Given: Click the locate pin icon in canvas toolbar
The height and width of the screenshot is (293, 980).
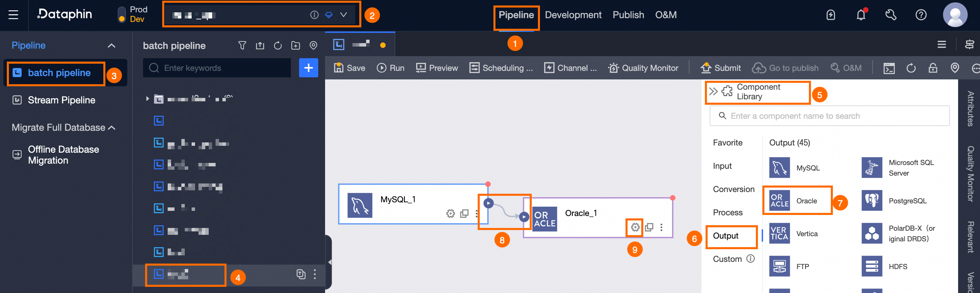Looking at the screenshot, I should click(955, 68).
